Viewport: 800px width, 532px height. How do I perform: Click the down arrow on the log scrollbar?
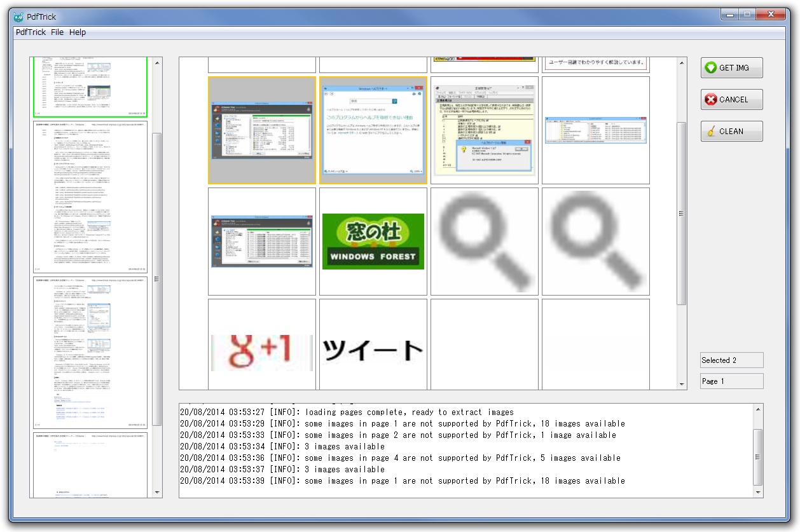click(757, 493)
